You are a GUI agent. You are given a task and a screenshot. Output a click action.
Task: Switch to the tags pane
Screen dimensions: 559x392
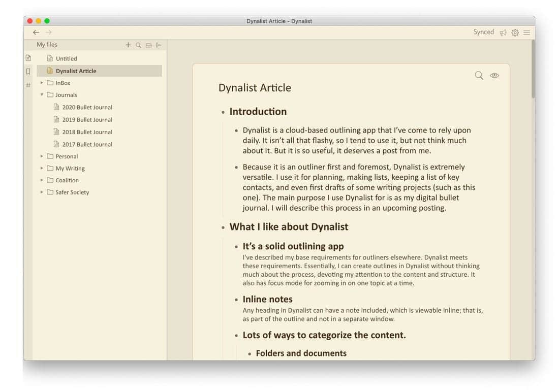28,85
